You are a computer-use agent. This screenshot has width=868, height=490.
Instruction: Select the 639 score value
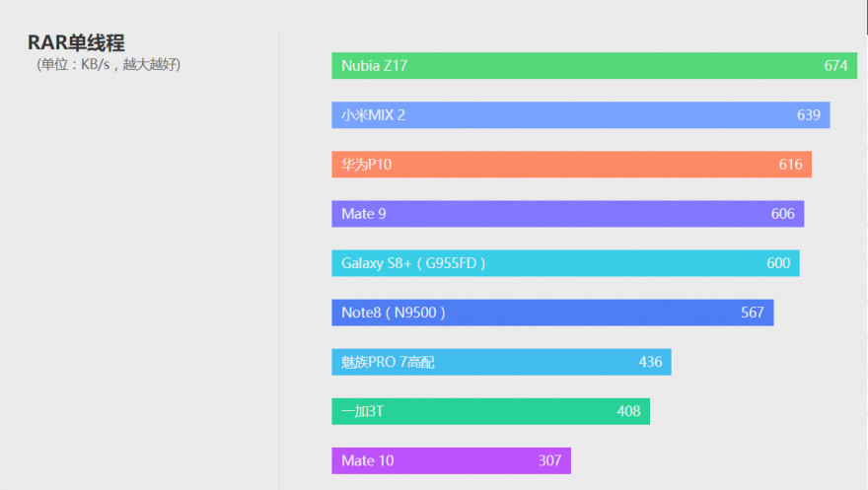[808, 115]
